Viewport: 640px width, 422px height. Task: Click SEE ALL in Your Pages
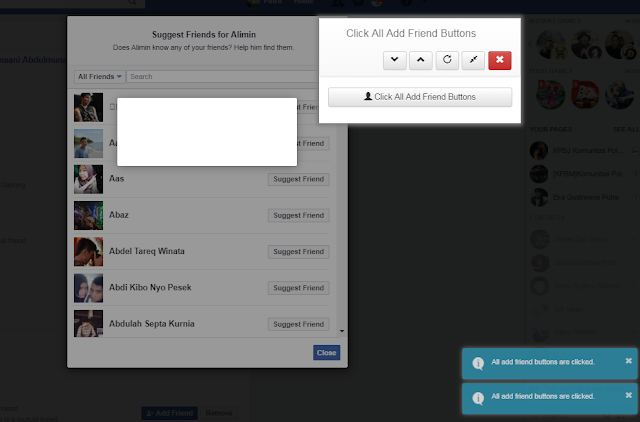626,129
